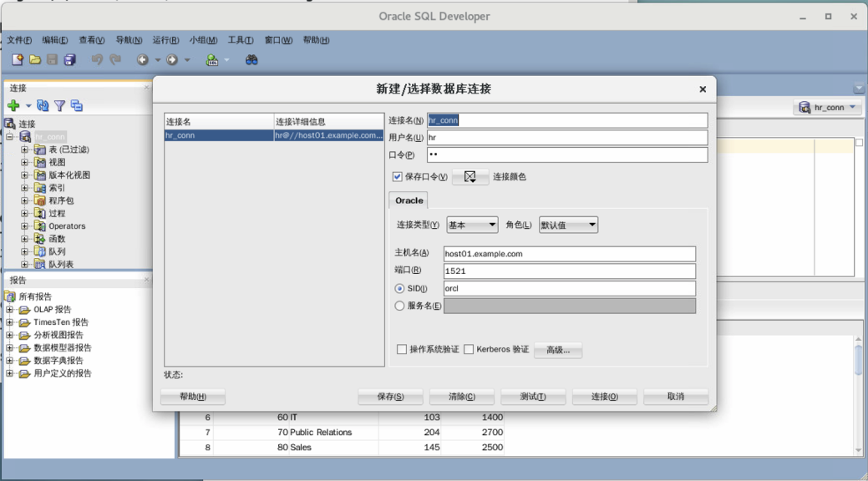Click the Functions (函数) node icon
This screenshot has height=481, width=868.
click(x=40, y=239)
